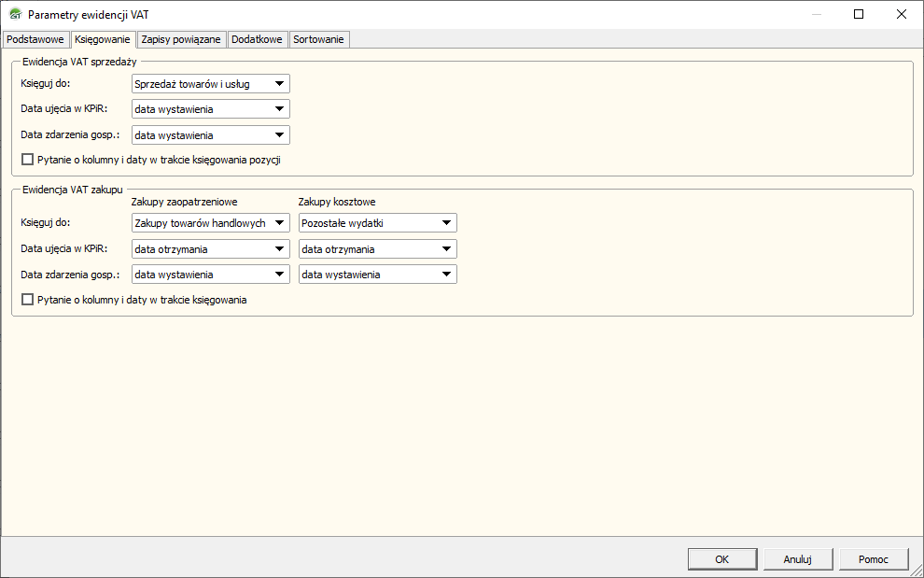Select the Dodatkowe tab
This screenshot has height=578, width=924.
(257, 39)
